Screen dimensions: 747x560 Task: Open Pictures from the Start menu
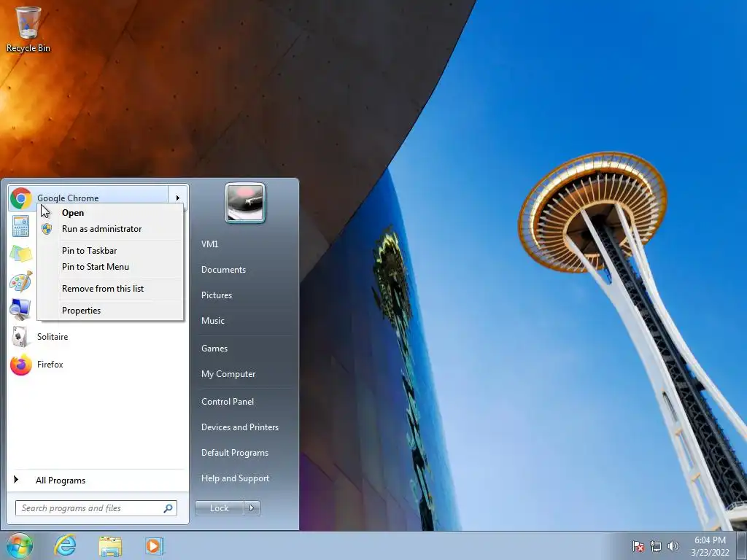[x=216, y=295]
